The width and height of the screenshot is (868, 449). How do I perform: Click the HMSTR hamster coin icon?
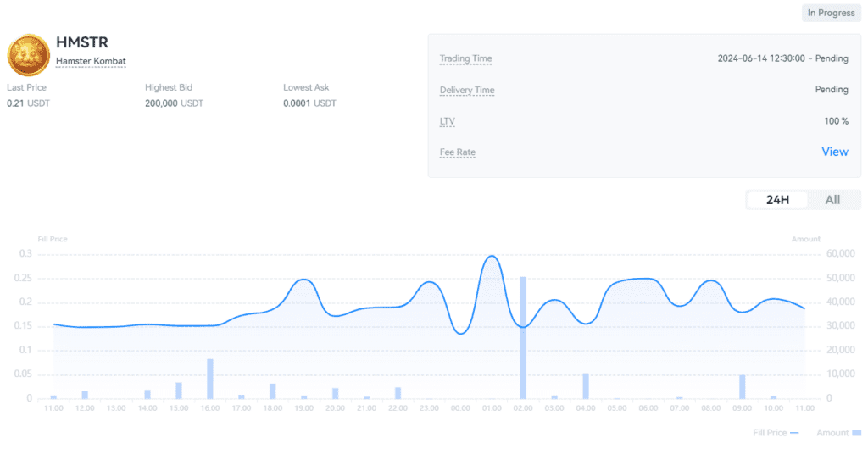pos(28,55)
